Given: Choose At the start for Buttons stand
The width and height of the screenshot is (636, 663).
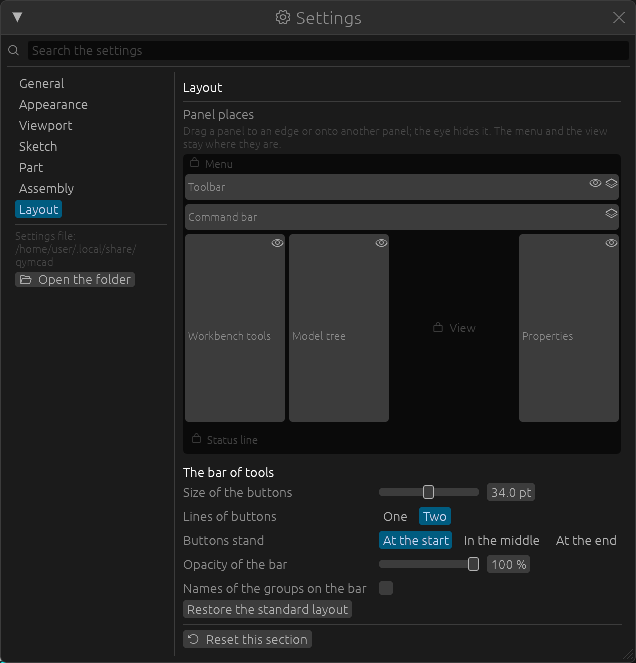Looking at the screenshot, I should click(415, 540).
